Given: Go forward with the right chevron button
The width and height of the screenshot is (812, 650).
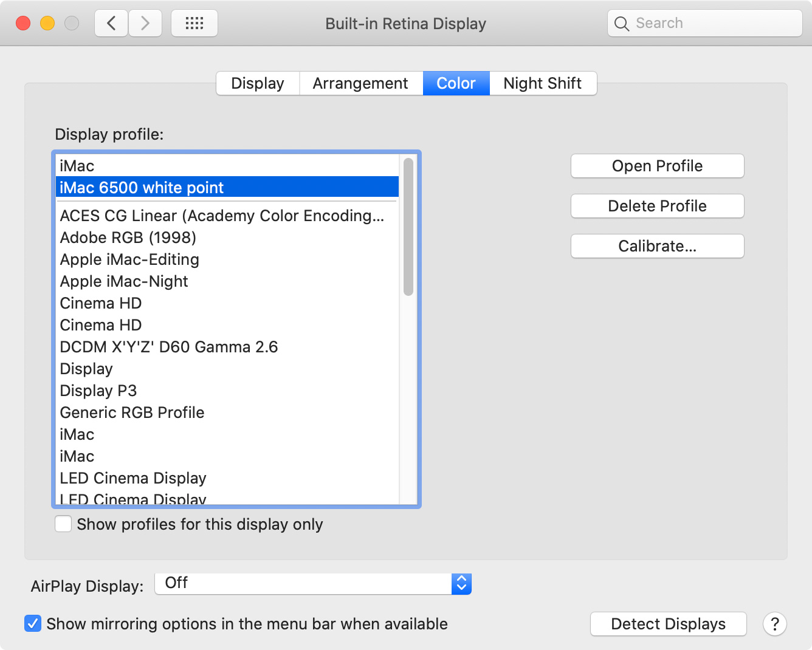Looking at the screenshot, I should pyautogui.click(x=145, y=24).
